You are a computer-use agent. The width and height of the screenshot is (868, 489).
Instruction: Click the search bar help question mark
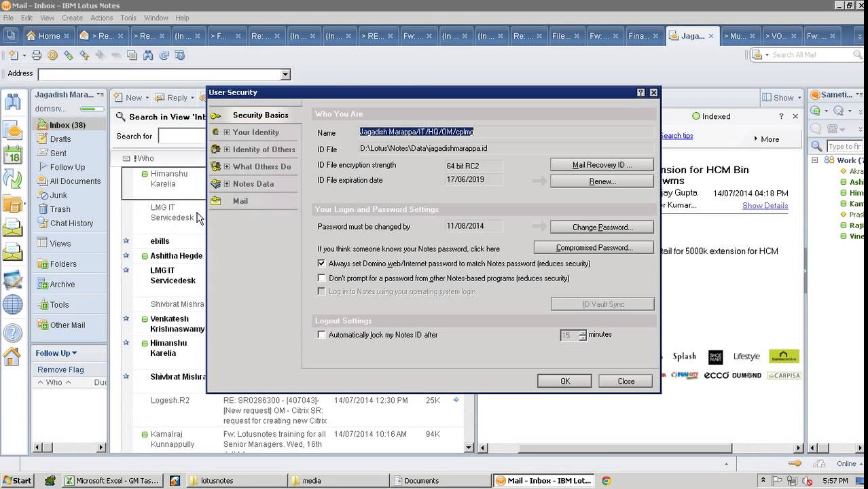coord(781,116)
